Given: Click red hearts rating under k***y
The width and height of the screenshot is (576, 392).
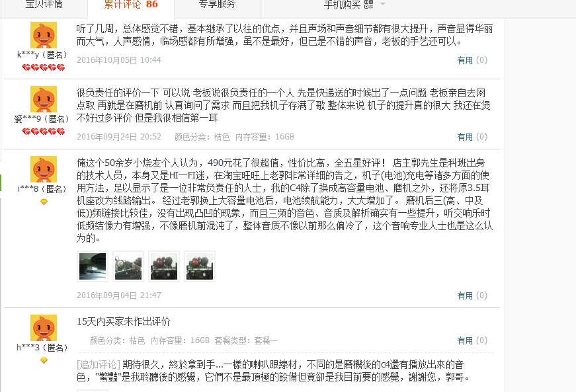Looking at the screenshot, I should (44, 67).
